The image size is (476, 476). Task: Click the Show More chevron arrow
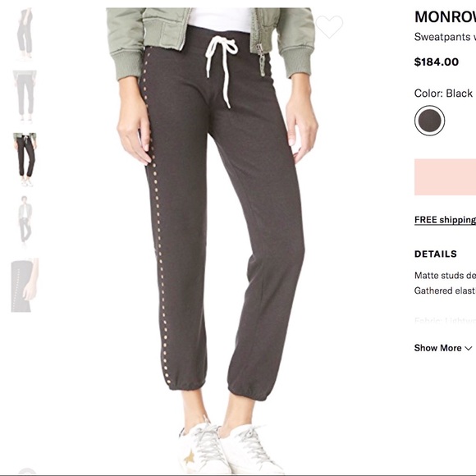[469, 348]
